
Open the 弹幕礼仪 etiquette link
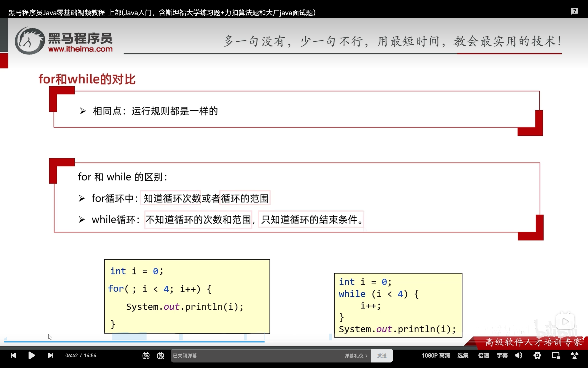(x=356, y=356)
